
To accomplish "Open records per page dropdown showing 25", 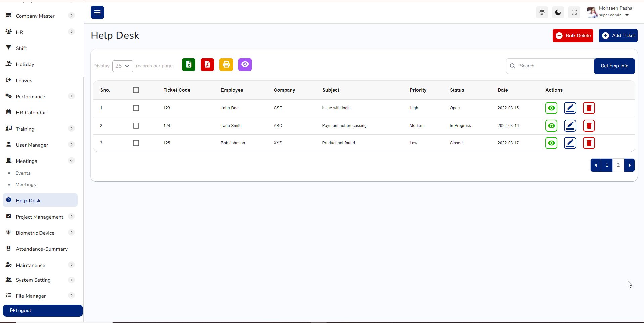I will click(x=123, y=66).
